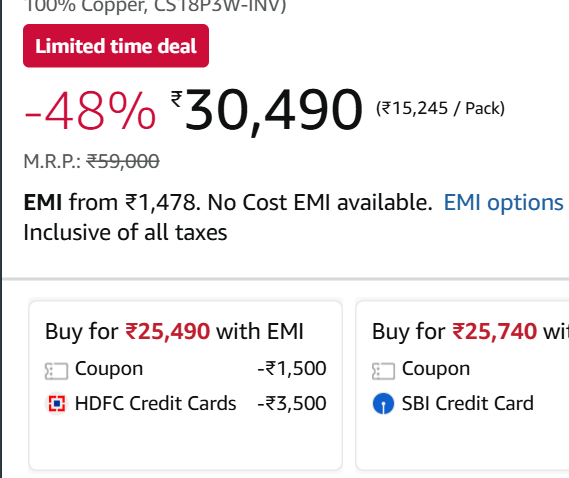The height and width of the screenshot is (478, 569).
Task: Click the Coupon label in SBI card
Action: [436, 369]
